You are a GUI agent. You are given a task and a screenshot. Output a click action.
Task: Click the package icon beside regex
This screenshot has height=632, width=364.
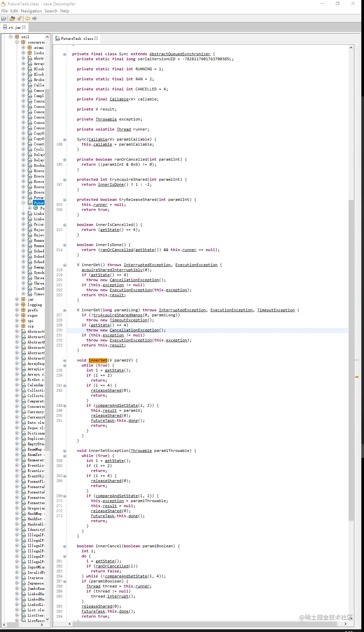23,315
